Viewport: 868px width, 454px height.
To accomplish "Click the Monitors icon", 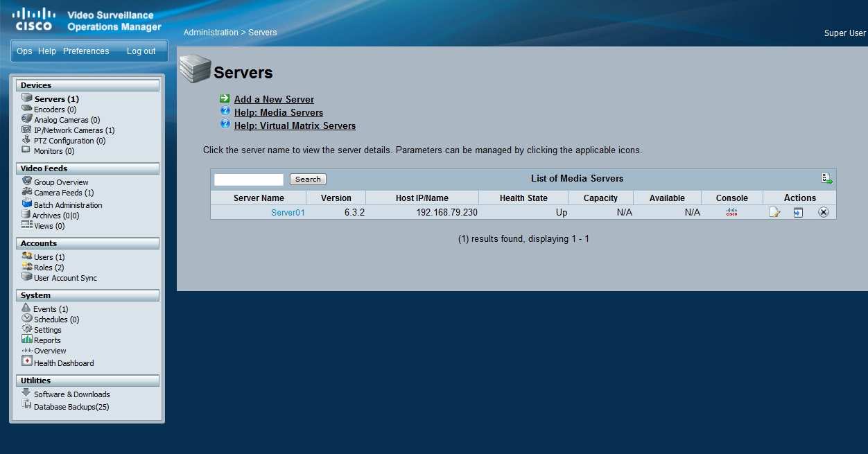I will [x=26, y=150].
